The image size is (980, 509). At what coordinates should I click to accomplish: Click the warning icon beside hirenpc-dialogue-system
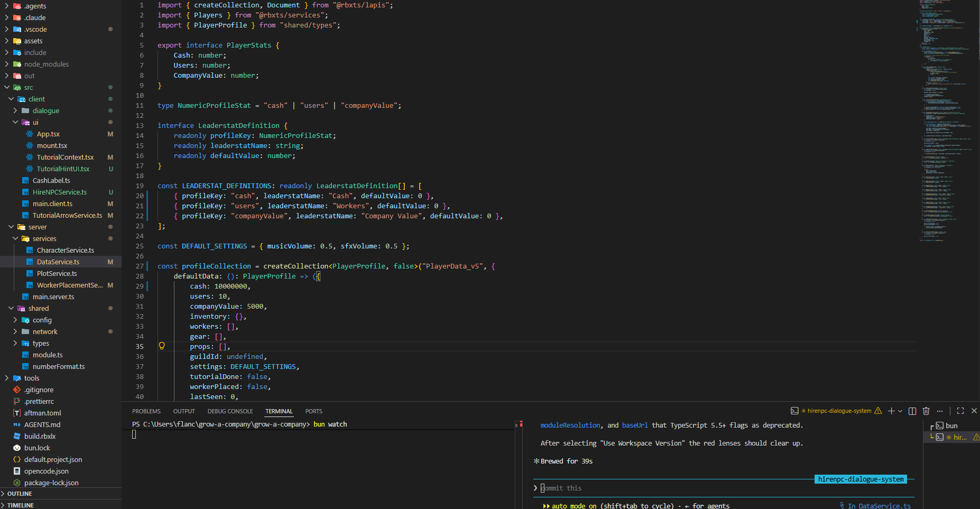point(878,411)
